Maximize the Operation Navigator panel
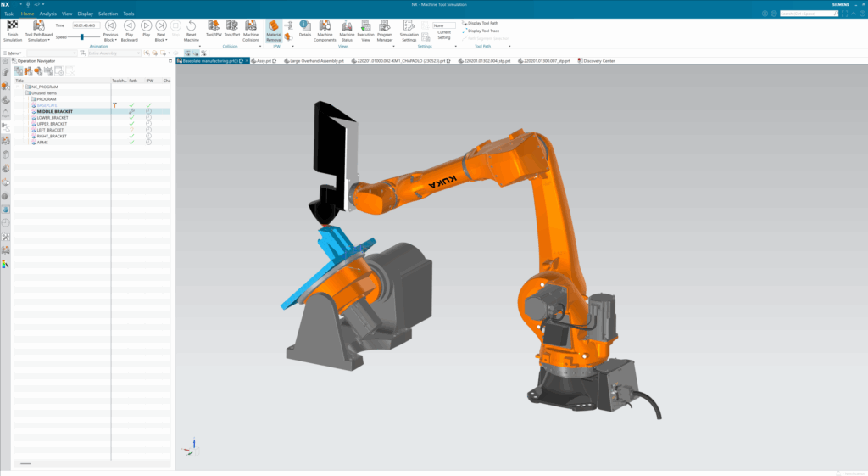868x476 pixels. point(170,61)
